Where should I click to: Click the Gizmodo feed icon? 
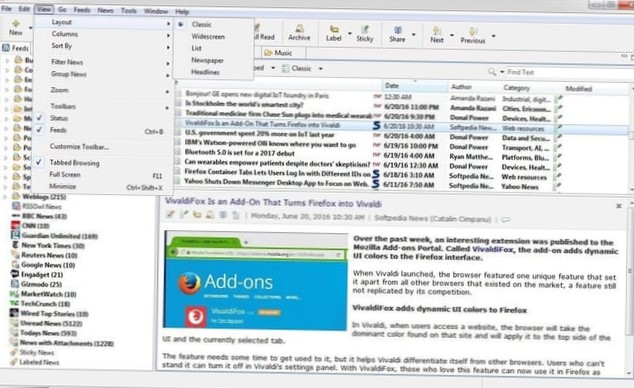click(15, 284)
